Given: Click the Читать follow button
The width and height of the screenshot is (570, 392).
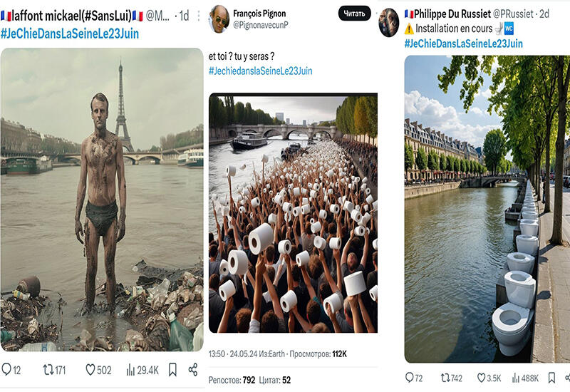Looking at the screenshot, I should pos(354,14).
